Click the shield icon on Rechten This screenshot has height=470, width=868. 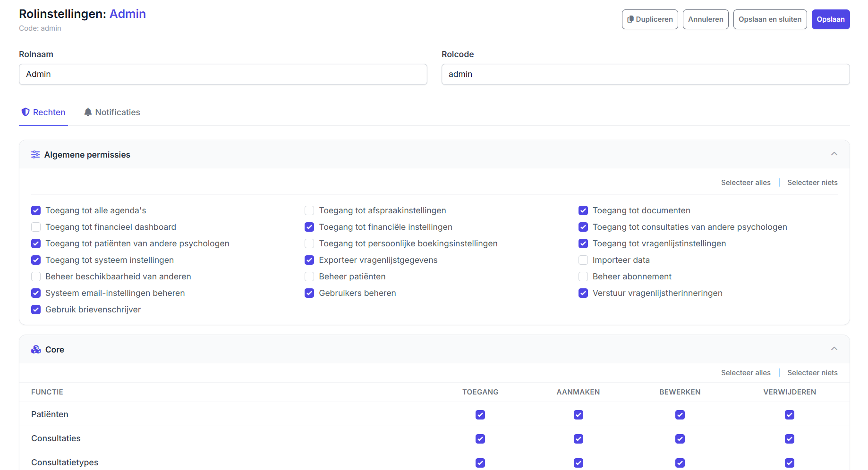click(x=26, y=112)
